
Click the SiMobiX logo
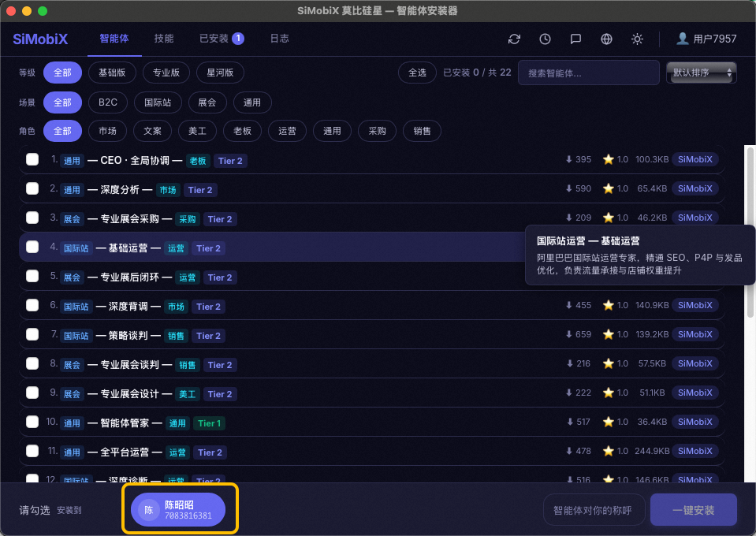click(40, 39)
